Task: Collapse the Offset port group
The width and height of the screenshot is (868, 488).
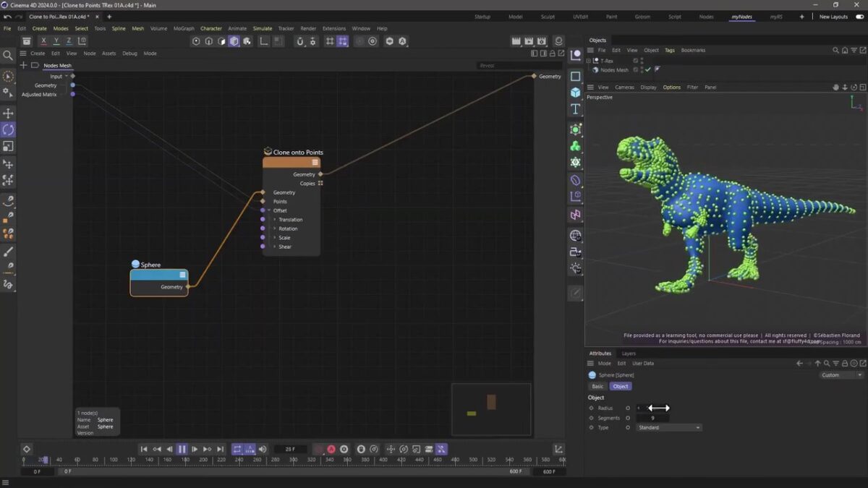Action: coord(269,210)
